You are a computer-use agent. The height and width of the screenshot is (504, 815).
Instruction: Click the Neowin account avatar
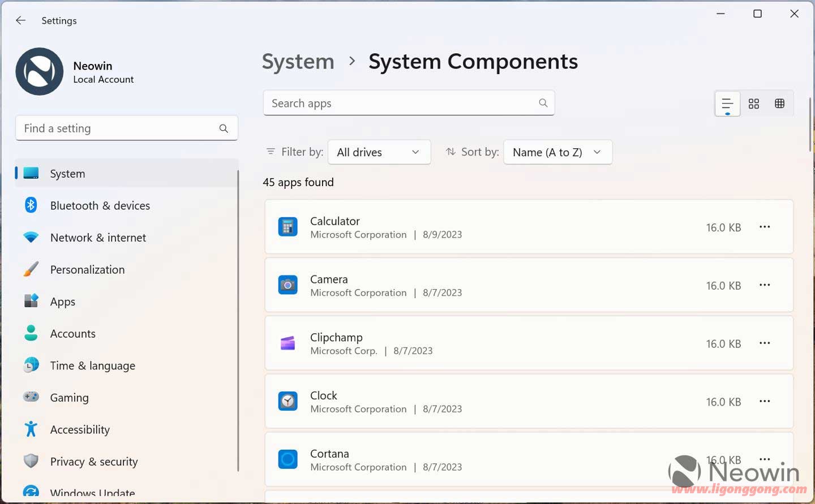[40, 71]
